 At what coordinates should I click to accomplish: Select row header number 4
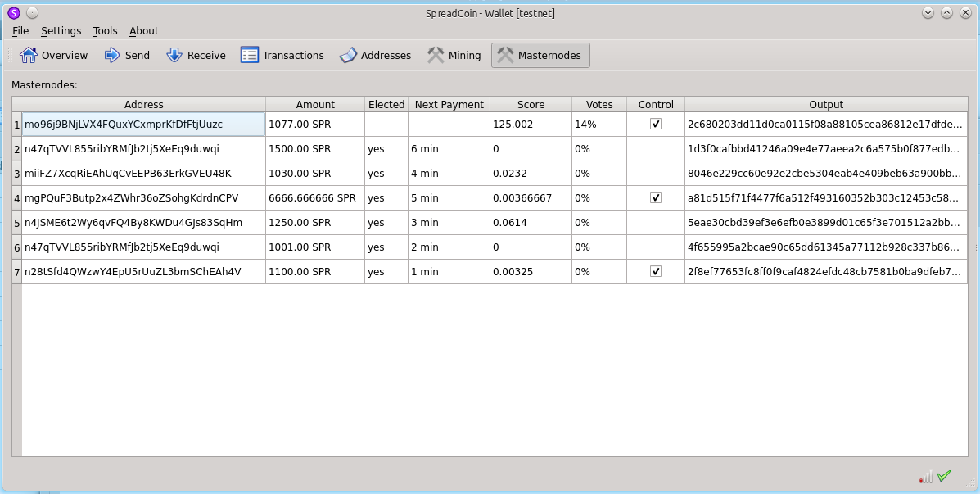pyautogui.click(x=17, y=197)
